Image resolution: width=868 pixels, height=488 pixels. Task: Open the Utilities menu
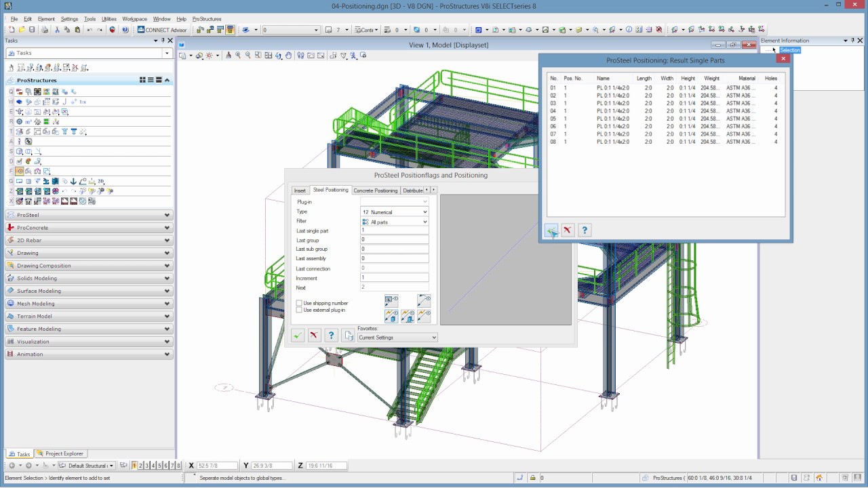coord(109,19)
